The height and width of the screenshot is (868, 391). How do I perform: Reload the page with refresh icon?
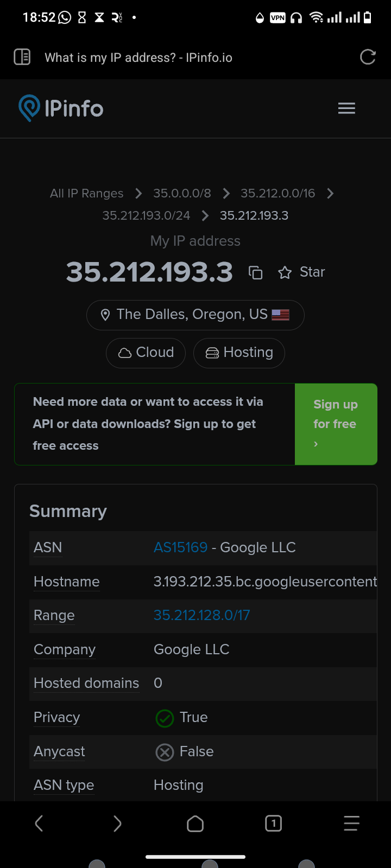(368, 57)
